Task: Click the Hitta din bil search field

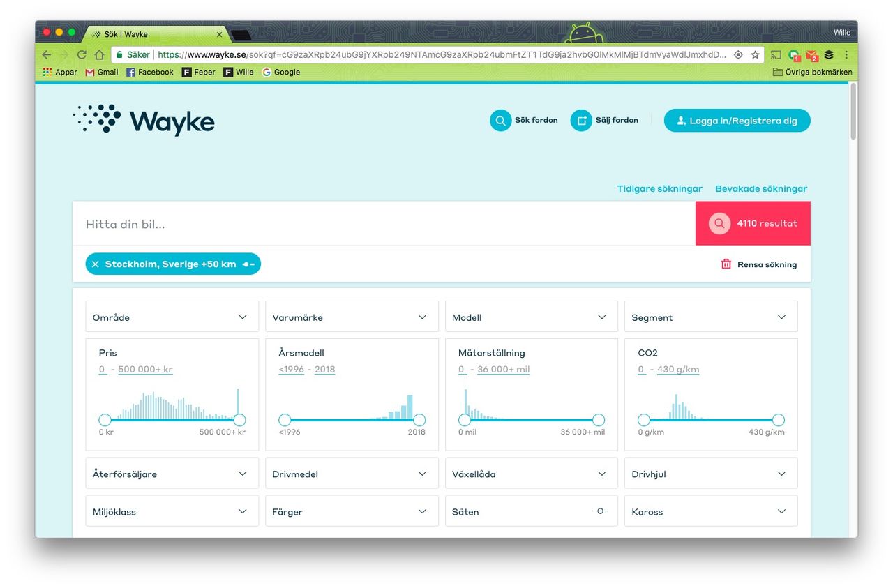Action: (384, 223)
